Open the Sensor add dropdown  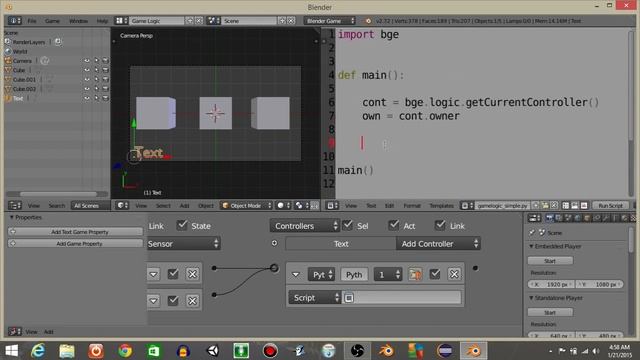pyautogui.click(x=184, y=244)
